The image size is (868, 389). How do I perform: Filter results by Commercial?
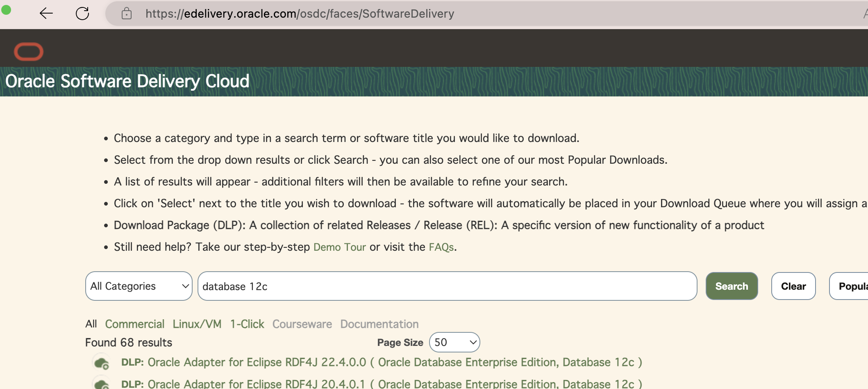tap(135, 324)
